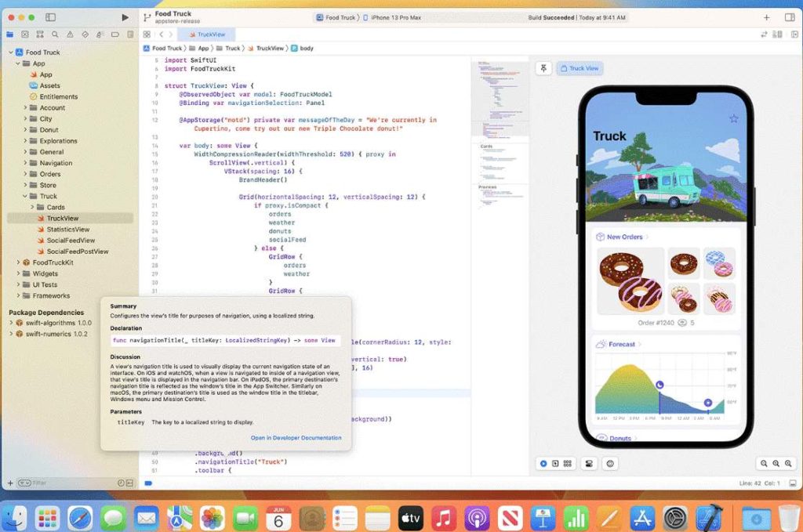The width and height of the screenshot is (803, 532).
Task: Open the symbol navigator icon
Action: coord(40,34)
